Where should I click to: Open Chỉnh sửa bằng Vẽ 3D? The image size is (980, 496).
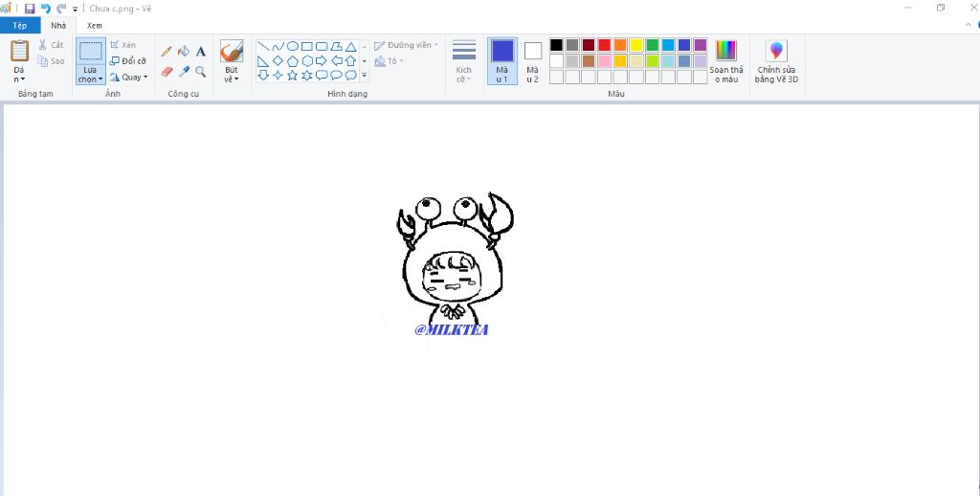(x=776, y=60)
